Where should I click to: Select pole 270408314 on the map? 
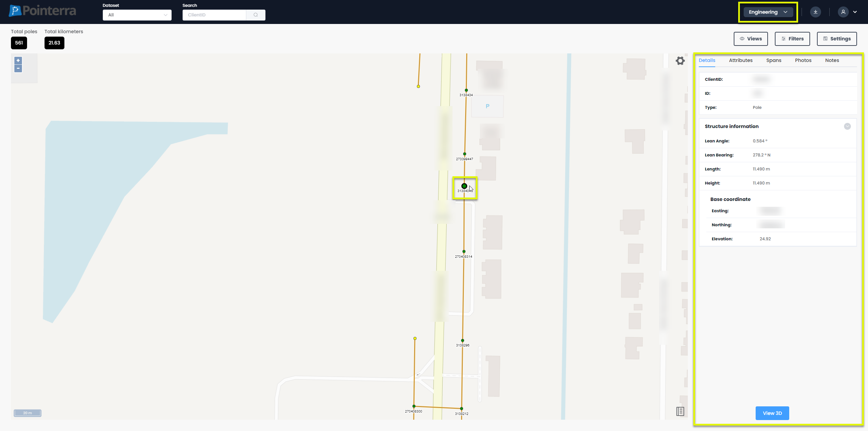pyautogui.click(x=464, y=252)
